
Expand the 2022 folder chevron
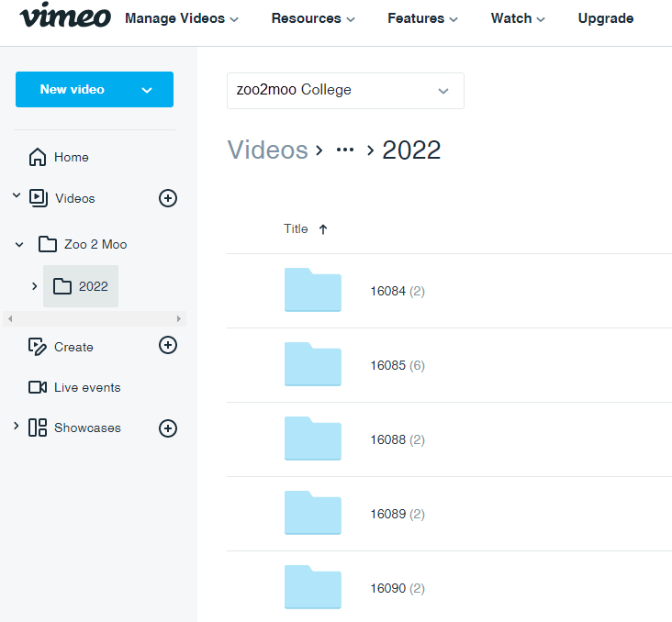click(35, 286)
